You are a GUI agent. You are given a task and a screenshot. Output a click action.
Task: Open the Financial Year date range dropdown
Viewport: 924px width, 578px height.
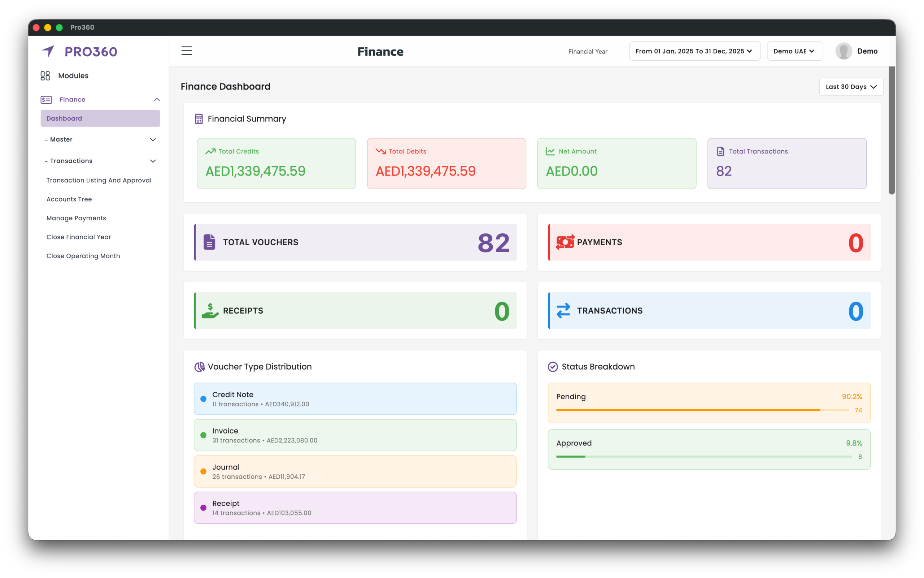[x=694, y=51]
